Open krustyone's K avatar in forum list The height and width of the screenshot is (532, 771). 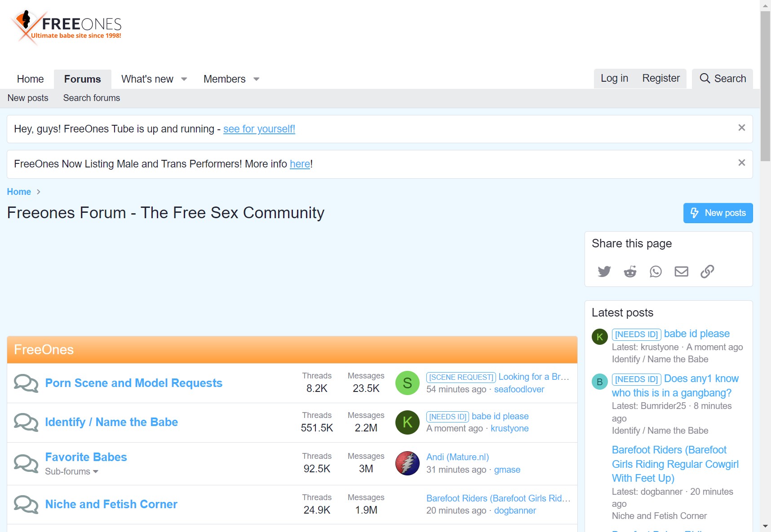pyautogui.click(x=408, y=422)
